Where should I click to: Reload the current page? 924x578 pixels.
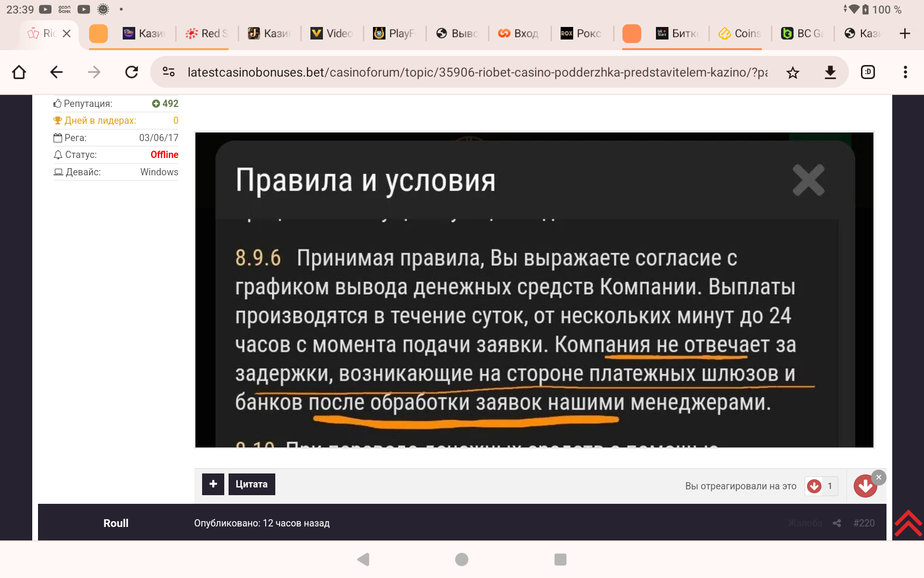[131, 72]
